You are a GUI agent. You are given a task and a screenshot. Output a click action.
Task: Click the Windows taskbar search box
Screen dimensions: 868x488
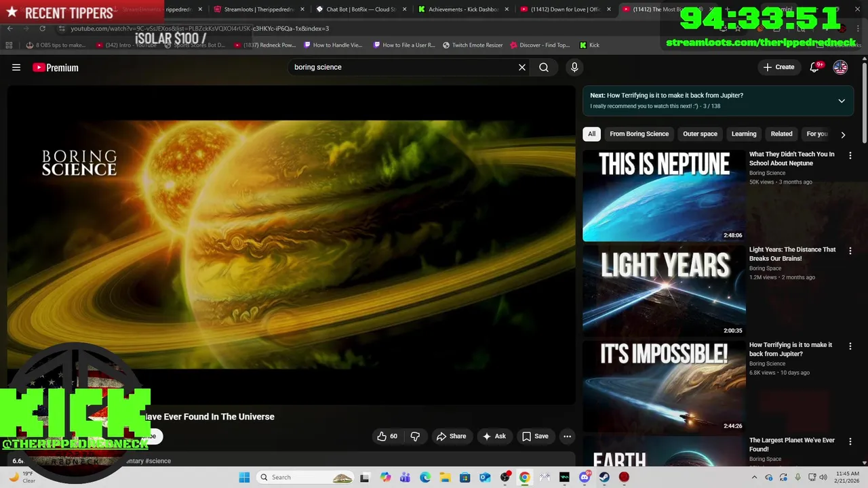pos(305,477)
